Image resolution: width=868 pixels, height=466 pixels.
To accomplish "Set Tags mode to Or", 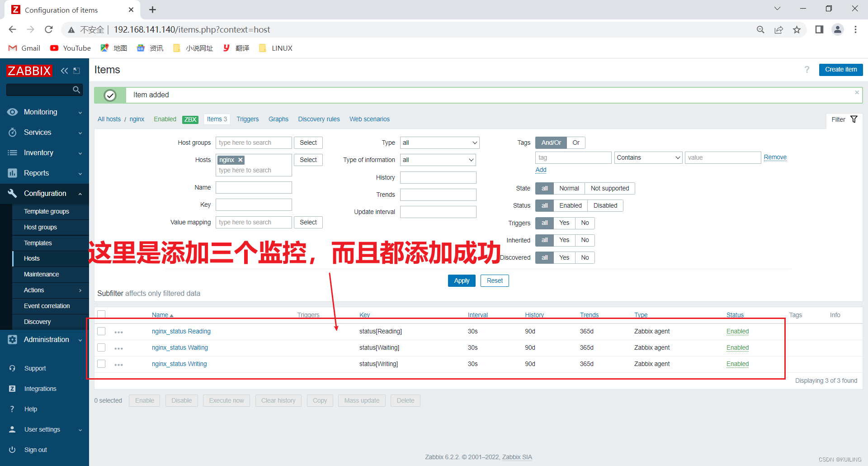I will click(x=576, y=143).
